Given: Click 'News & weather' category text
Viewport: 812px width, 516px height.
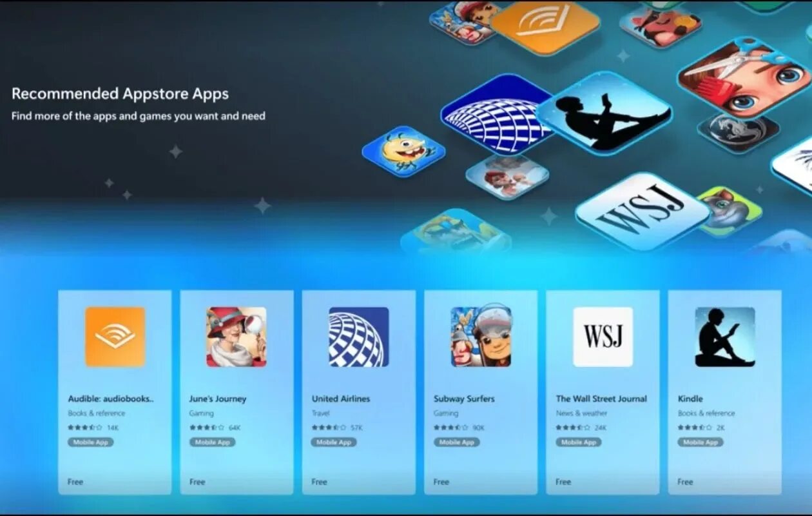Looking at the screenshot, I should tap(582, 413).
